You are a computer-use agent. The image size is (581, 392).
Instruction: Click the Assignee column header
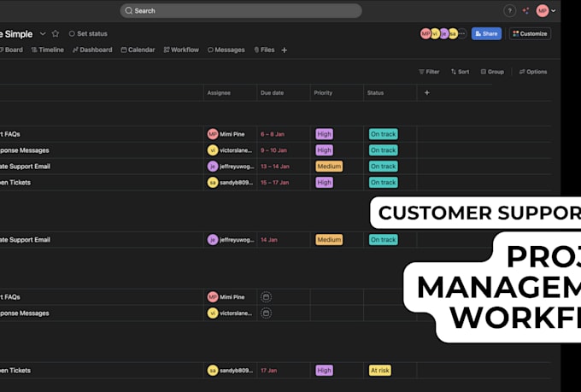[x=230, y=92]
